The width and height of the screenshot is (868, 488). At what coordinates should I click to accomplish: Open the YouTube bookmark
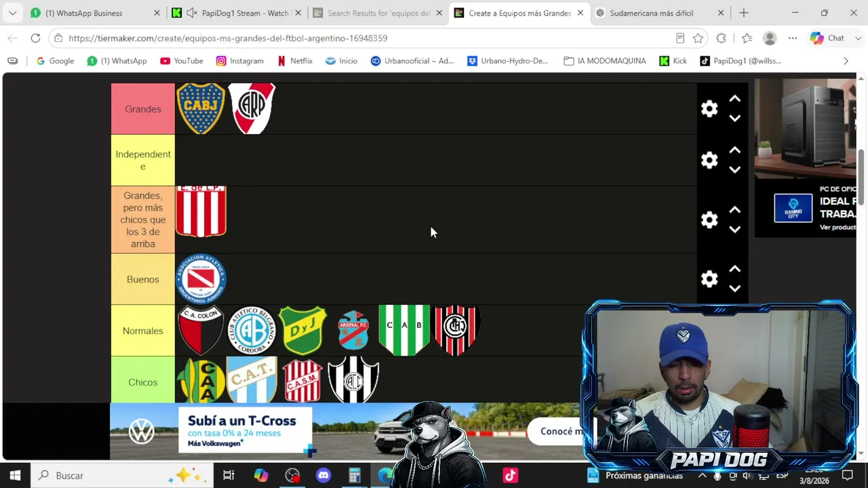pos(182,61)
